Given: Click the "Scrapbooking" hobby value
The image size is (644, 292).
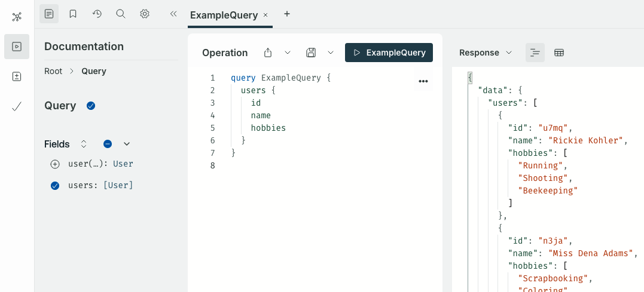Looking at the screenshot, I should (x=553, y=278).
